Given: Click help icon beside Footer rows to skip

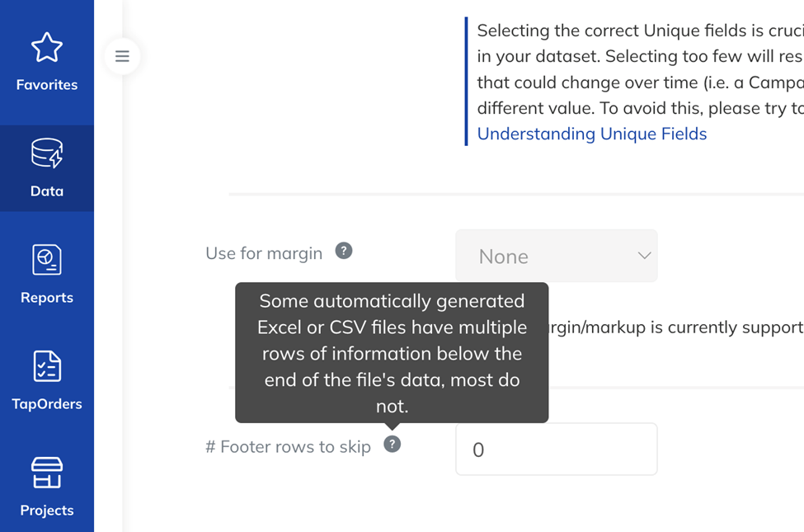Looking at the screenshot, I should (393, 445).
